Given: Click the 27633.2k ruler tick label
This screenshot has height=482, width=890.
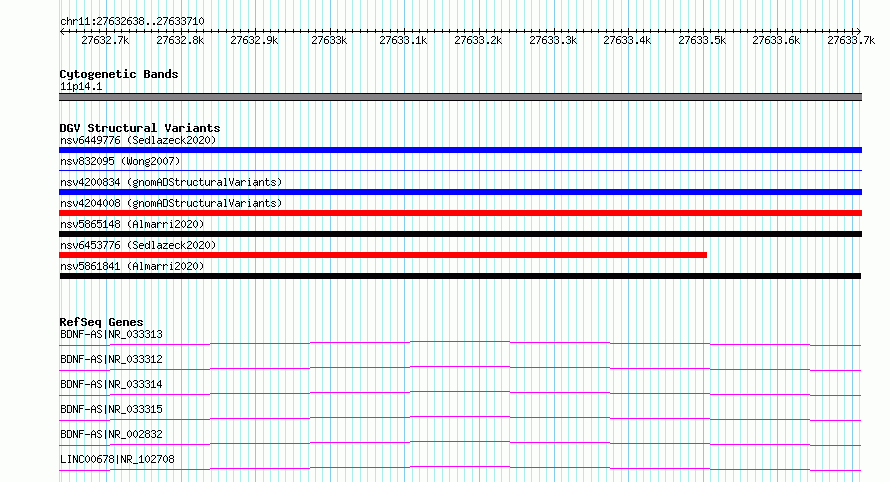Looking at the screenshot, I should pyautogui.click(x=478, y=40).
